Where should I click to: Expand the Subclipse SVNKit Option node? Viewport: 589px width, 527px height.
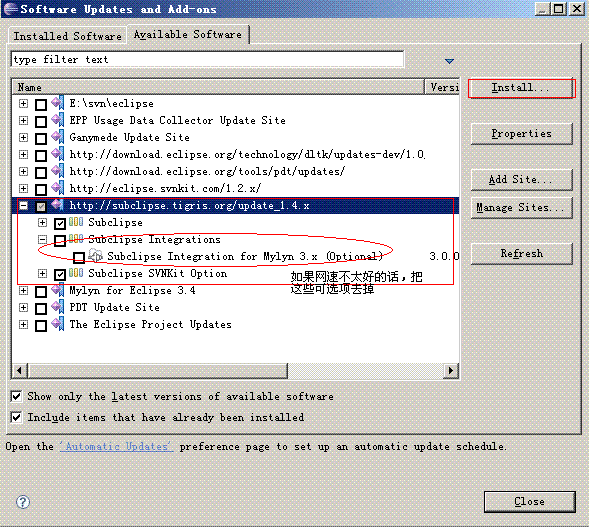[x=42, y=273]
